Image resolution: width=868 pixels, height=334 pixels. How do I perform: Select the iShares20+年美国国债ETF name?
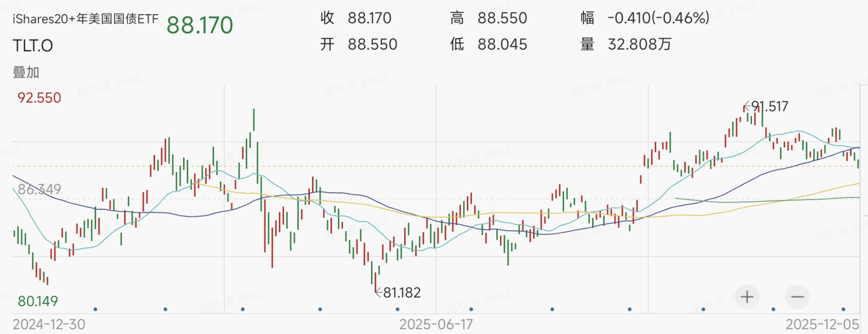coord(85,19)
